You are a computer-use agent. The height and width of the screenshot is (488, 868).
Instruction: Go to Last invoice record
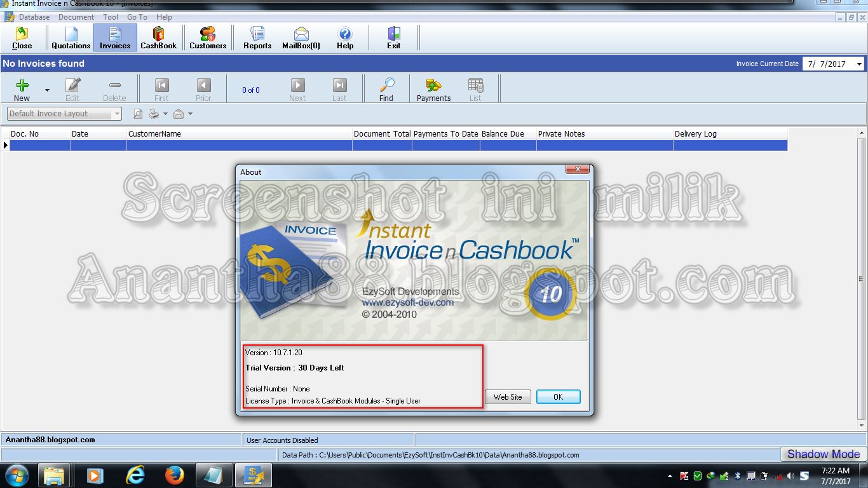tap(339, 90)
